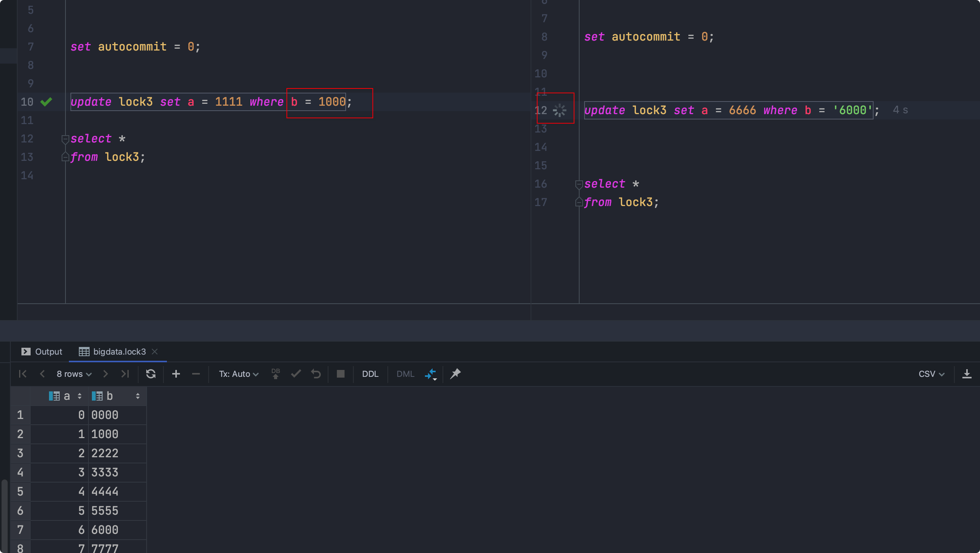Click the compare data arrows icon
Image resolution: width=980 pixels, height=553 pixels.
(431, 374)
